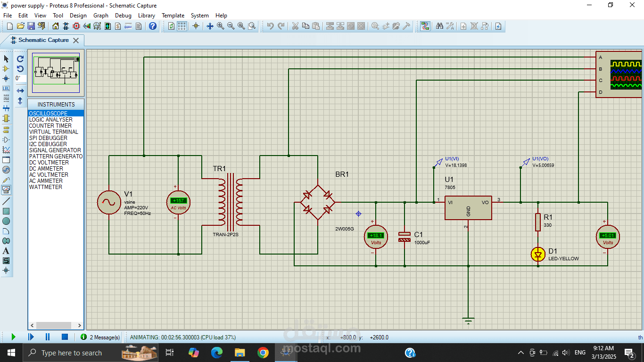
Task: Click the overview thumbnail of the schematic
Action: (56, 73)
